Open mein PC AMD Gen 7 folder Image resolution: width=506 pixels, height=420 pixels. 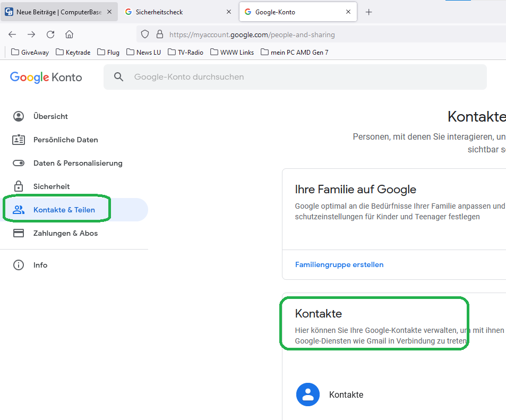294,52
